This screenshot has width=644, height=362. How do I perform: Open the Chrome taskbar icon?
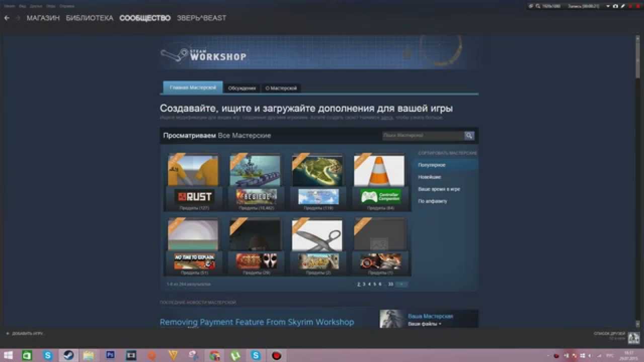pyautogui.click(x=215, y=355)
